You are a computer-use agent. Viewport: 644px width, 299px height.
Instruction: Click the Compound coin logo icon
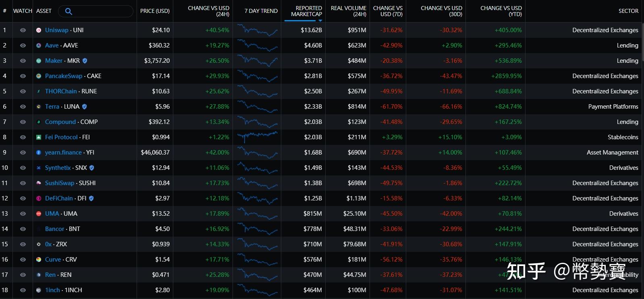coord(39,122)
